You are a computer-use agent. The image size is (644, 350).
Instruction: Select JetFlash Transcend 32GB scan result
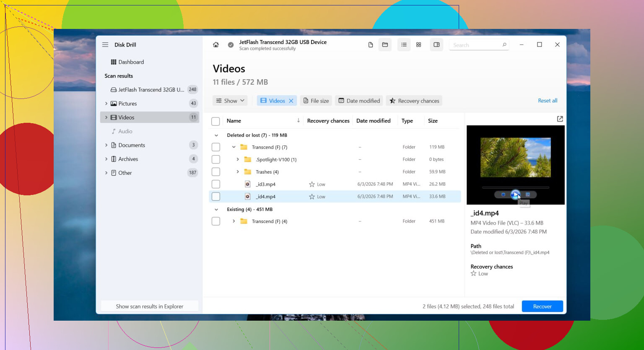pyautogui.click(x=150, y=90)
